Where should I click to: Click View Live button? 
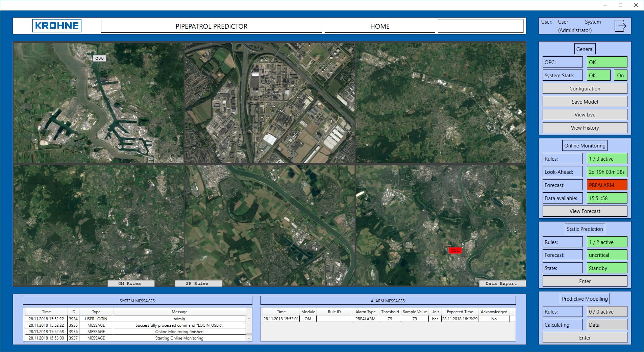585,115
